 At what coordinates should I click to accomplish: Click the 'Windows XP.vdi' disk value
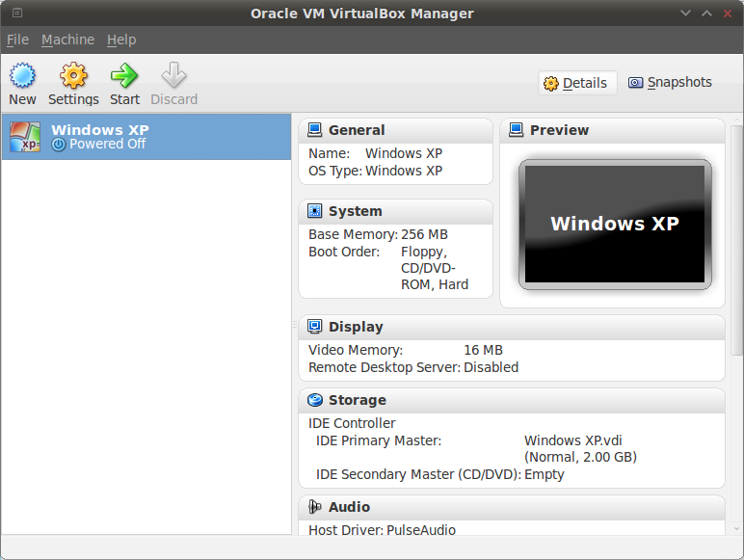click(572, 440)
